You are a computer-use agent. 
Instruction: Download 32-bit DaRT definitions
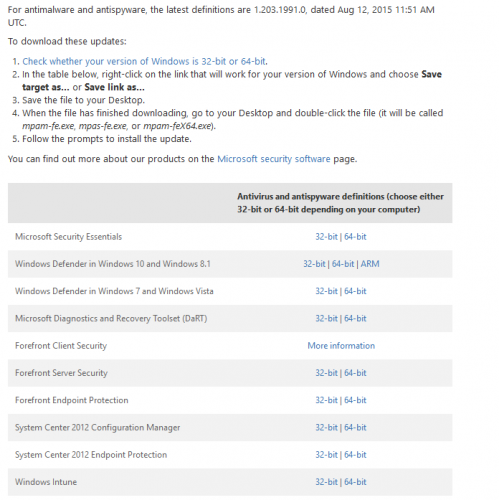tap(326, 319)
